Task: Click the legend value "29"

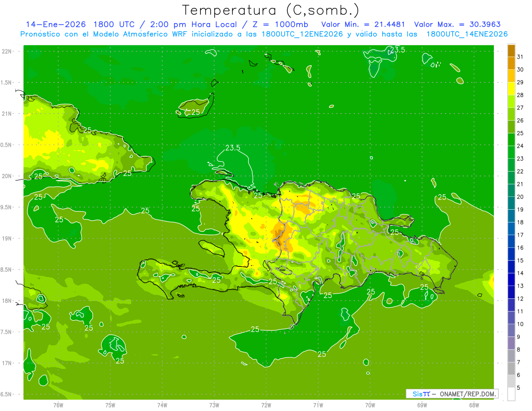Action: [x=520, y=82]
